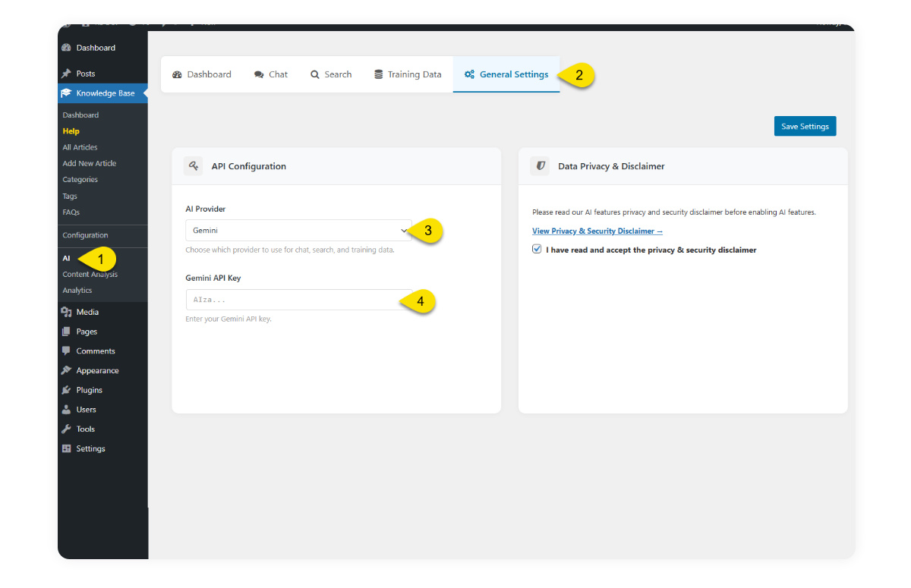Image resolution: width=911 pixels, height=588 pixels.
Task: Click the Appearance paintbrush icon
Action: point(67,371)
